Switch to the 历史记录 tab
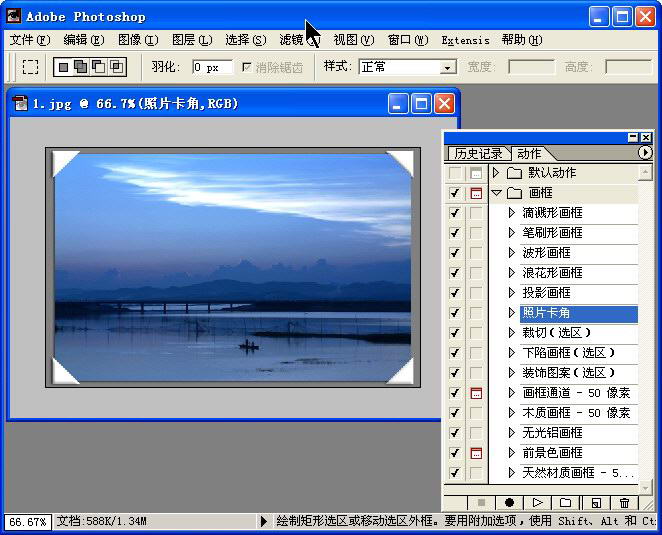 click(x=478, y=153)
